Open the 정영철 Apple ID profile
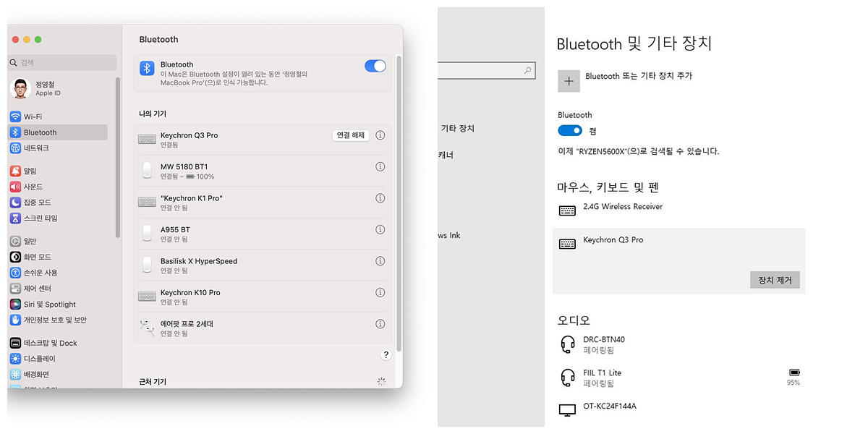Image resolution: width=868 pixels, height=434 pixels. 58,88
